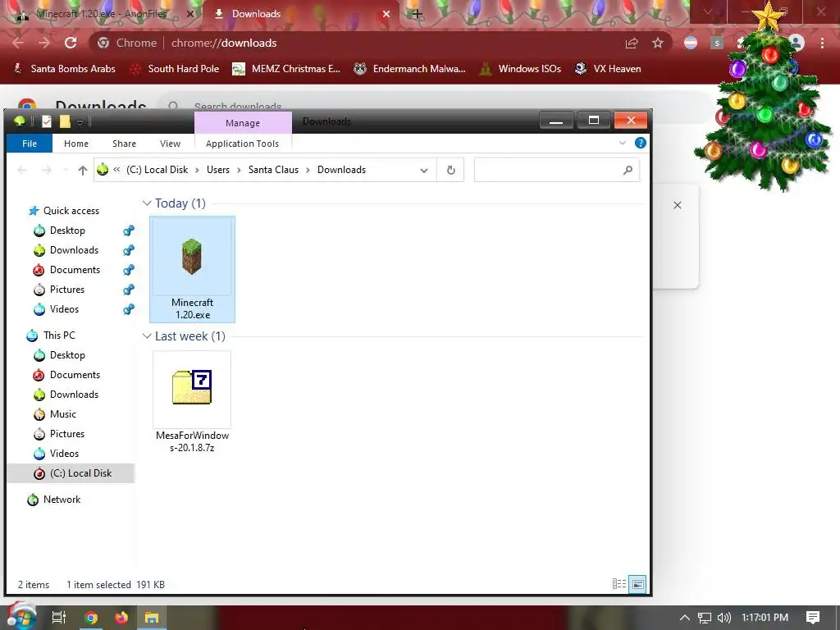Image resolution: width=840 pixels, height=630 pixels.
Task: Open the File menu in Explorer
Action: coord(30,143)
